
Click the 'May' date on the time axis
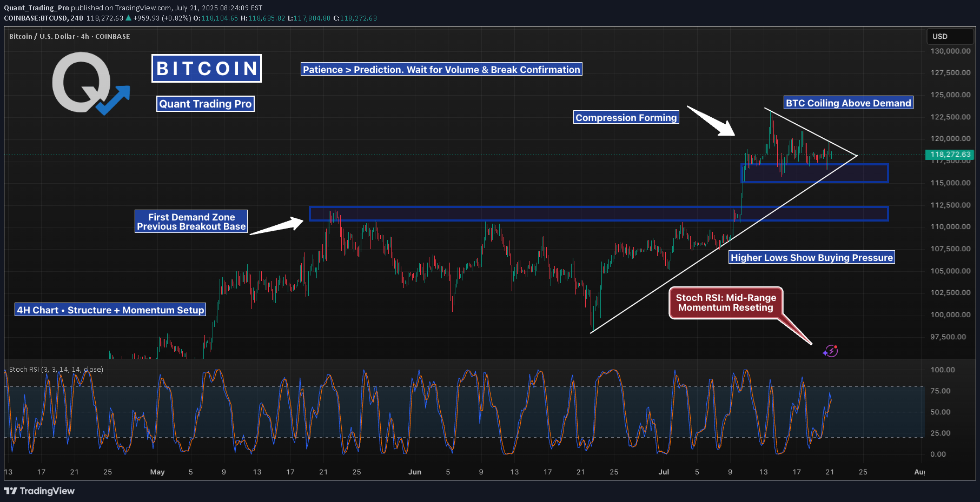click(157, 472)
